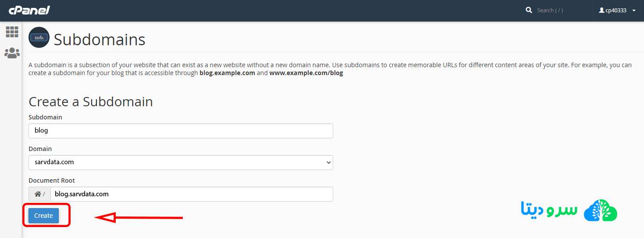
Task: Click the green cloud tree logo
Action: click(600, 211)
